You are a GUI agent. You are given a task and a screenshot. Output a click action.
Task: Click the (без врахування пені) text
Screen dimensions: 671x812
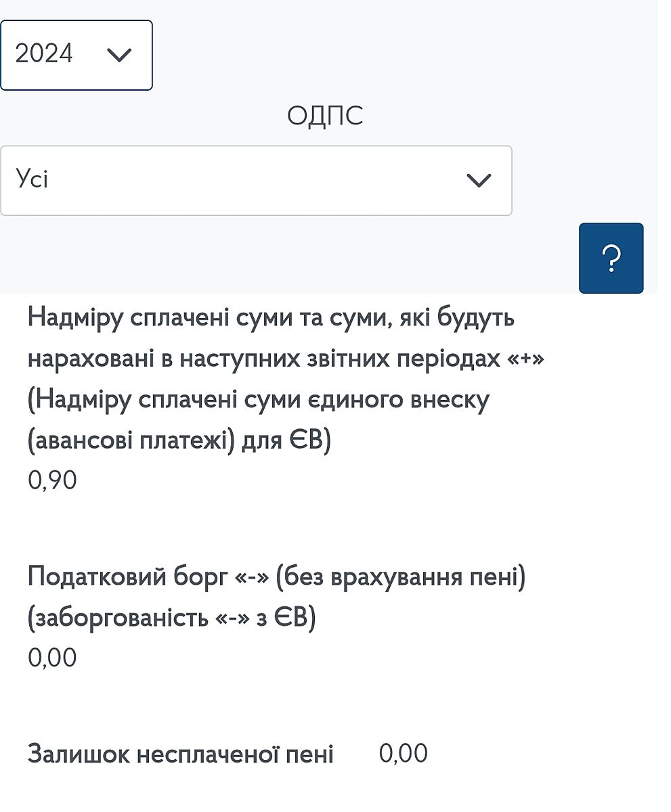[x=401, y=579]
